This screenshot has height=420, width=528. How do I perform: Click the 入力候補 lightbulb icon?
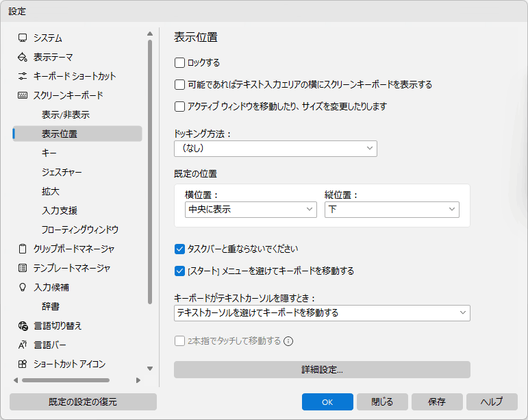23,287
